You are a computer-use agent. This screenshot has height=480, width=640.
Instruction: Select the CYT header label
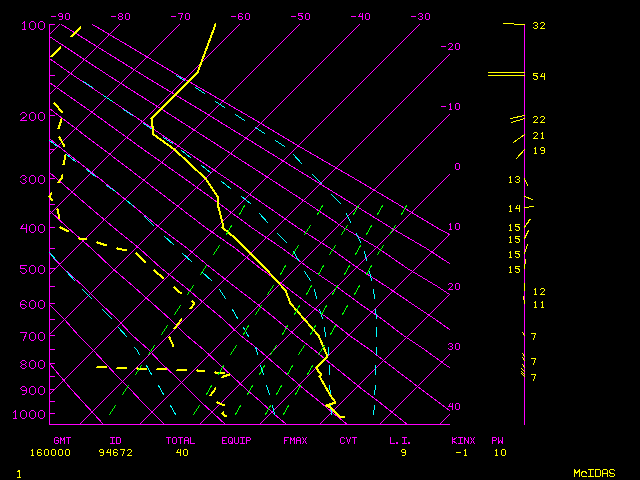click(x=348, y=440)
